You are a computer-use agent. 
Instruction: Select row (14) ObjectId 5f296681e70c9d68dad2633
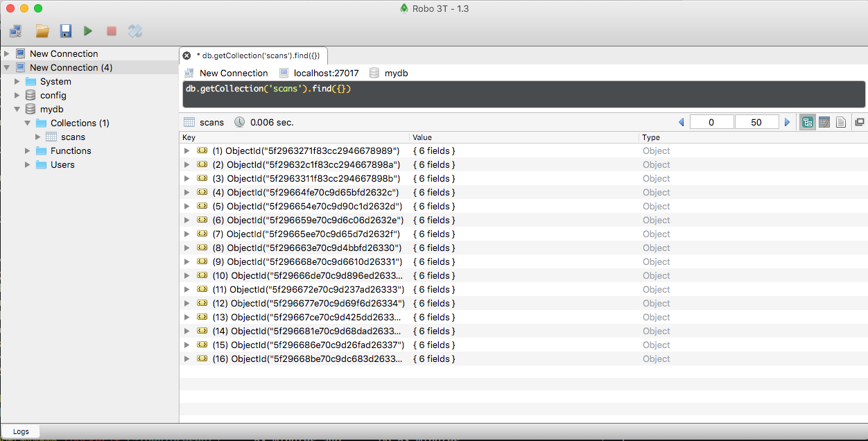point(523,331)
